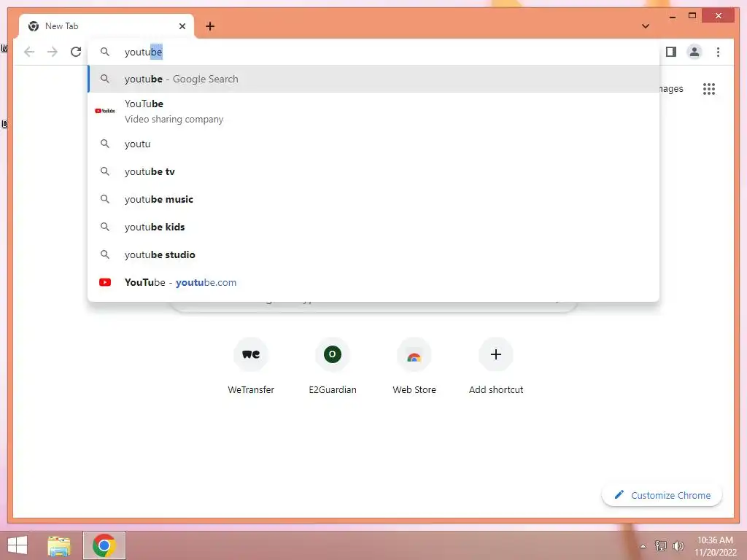747x560 pixels.
Task: Choose the YouTube Video sharing company suggestion
Action: (x=374, y=111)
